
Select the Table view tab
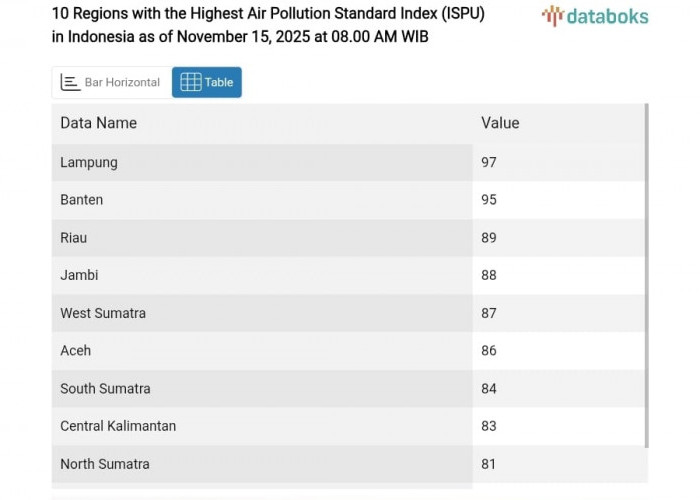(207, 82)
